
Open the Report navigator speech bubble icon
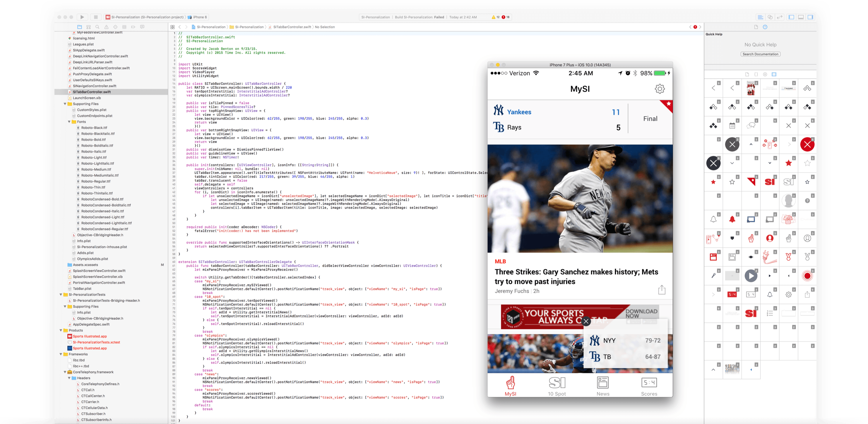142,27
